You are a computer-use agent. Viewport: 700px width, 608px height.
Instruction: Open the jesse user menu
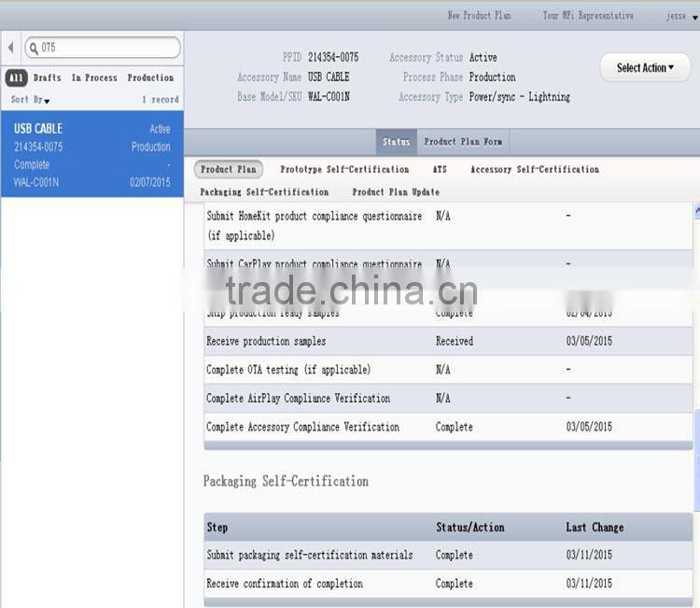pos(677,16)
